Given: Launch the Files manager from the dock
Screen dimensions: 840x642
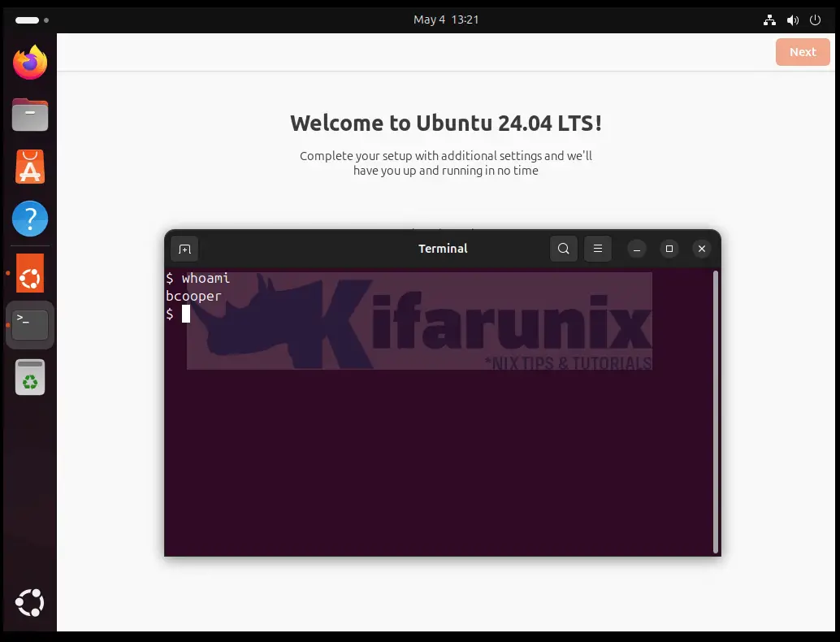Looking at the screenshot, I should point(30,115).
